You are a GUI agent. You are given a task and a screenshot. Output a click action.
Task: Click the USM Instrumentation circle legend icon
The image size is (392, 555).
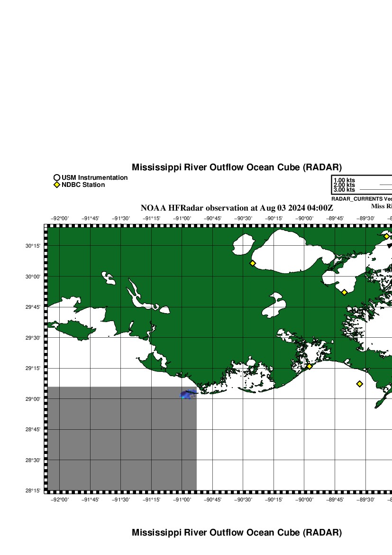click(x=57, y=178)
